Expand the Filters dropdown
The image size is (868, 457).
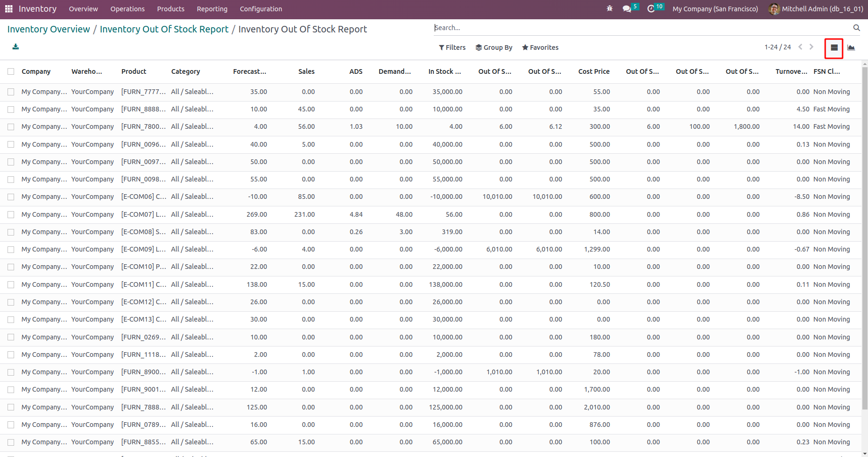452,47
